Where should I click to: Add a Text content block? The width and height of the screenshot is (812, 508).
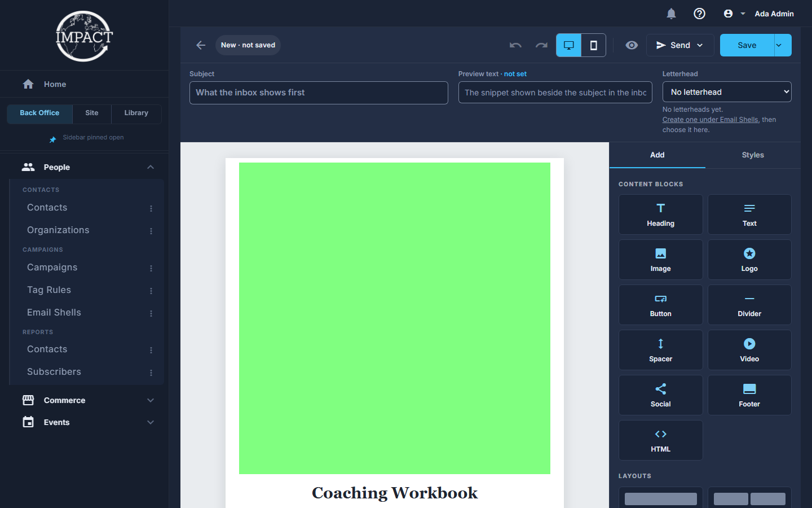click(x=749, y=214)
